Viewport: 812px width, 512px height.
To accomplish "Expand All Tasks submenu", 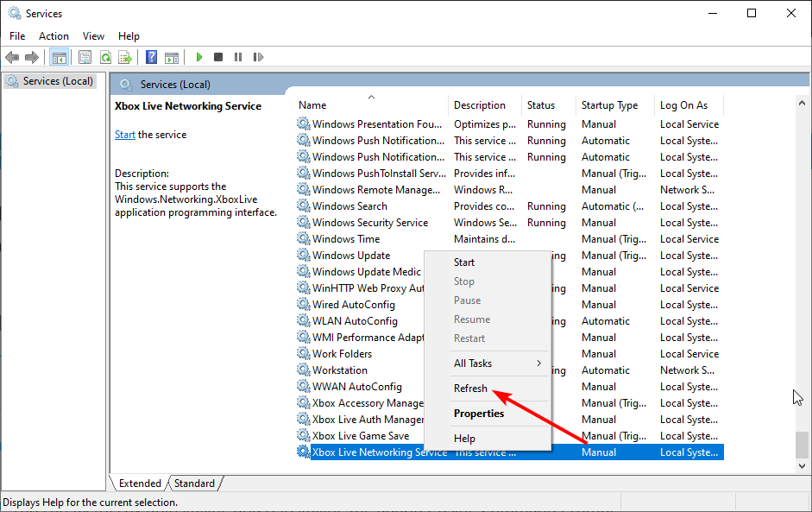I will (x=487, y=363).
